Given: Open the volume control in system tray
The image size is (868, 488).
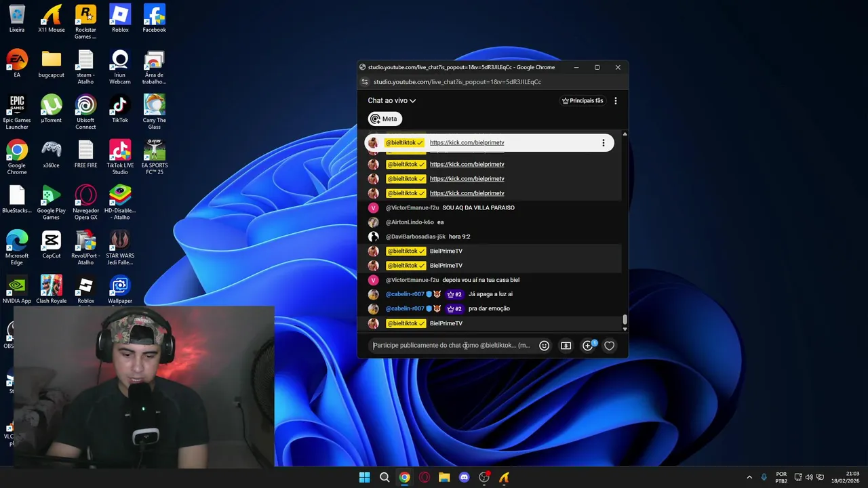Looking at the screenshot, I should tap(808, 477).
